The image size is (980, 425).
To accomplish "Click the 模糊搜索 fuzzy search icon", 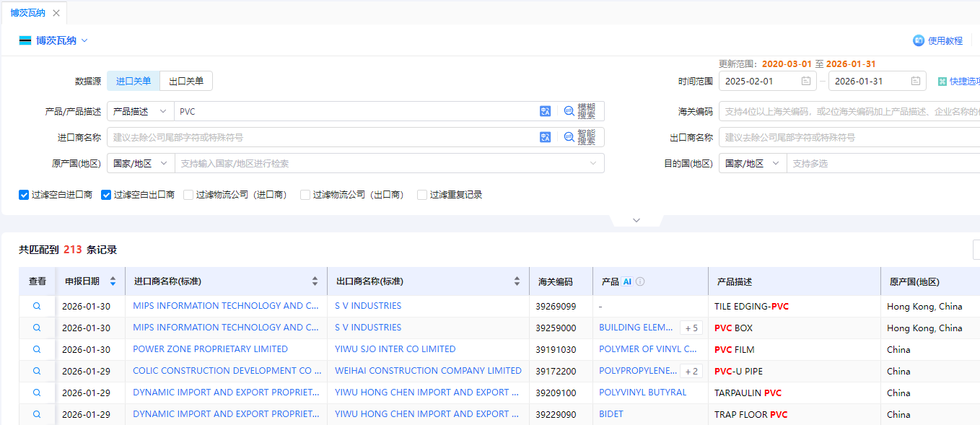I will pyautogui.click(x=569, y=111).
